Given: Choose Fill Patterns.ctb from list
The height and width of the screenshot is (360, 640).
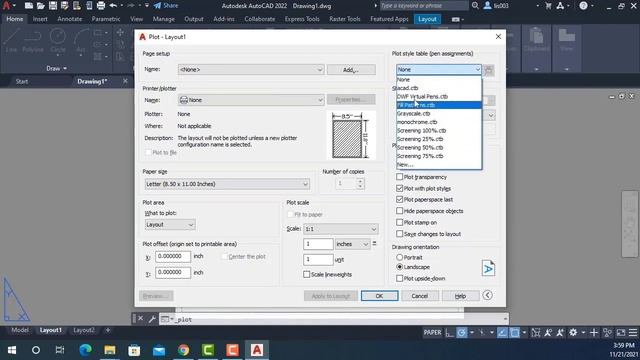Looking at the screenshot, I should 439,105.
